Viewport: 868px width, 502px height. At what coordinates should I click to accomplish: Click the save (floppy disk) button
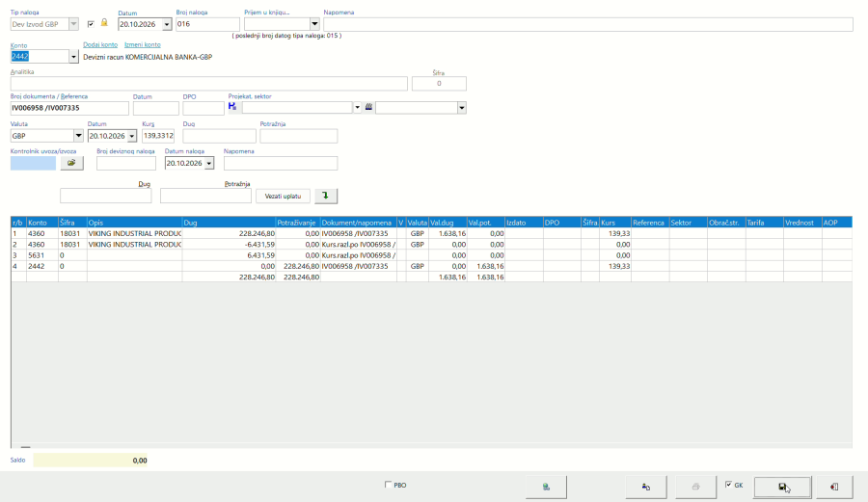[782, 487]
